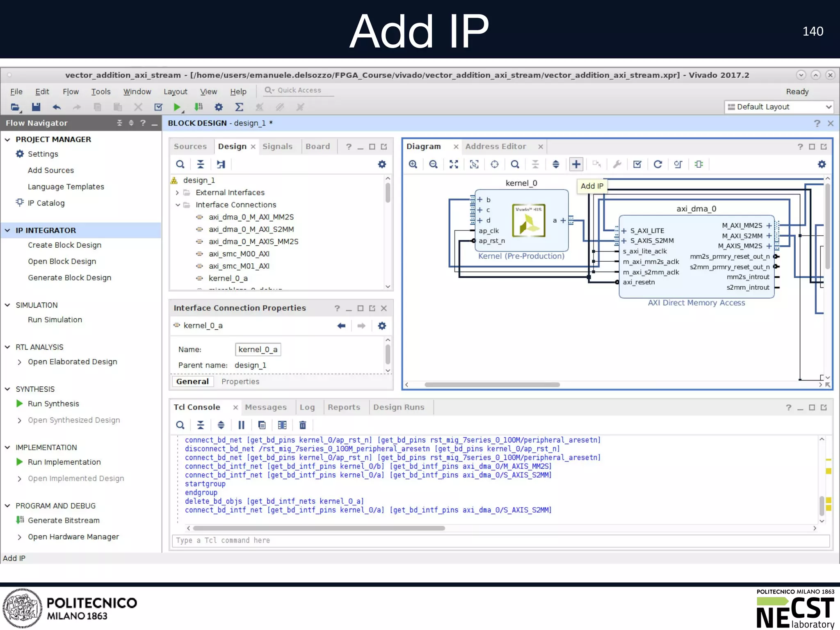The width and height of the screenshot is (840, 630).
Task: Collapse the IP INTEGRATOR section
Action: click(x=7, y=231)
